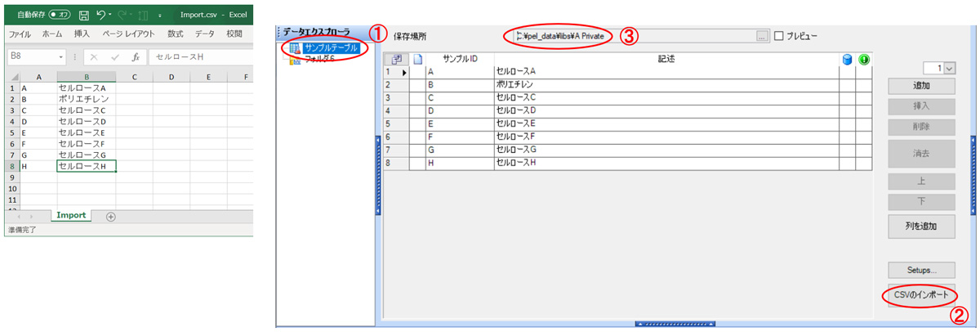Click the previous sheet navigation arrow
This screenshot has height=332, width=980.
tap(18, 217)
